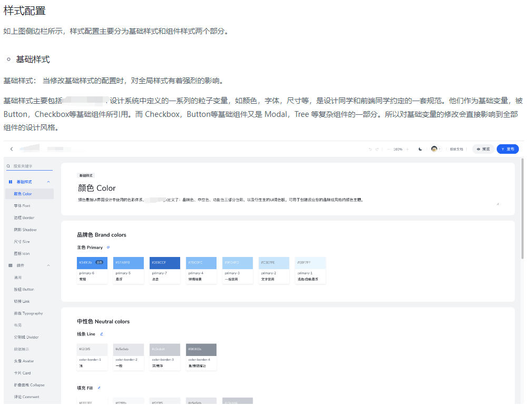Click the back arrow in the top bar
This screenshot has height=406, width=532.
click(12, 149)
